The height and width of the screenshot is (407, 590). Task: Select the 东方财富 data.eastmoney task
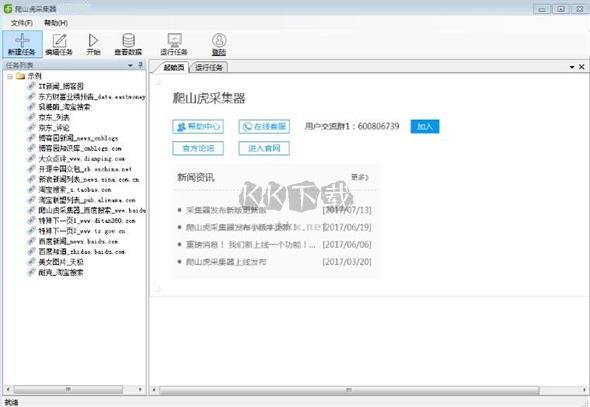pos(92,97)
